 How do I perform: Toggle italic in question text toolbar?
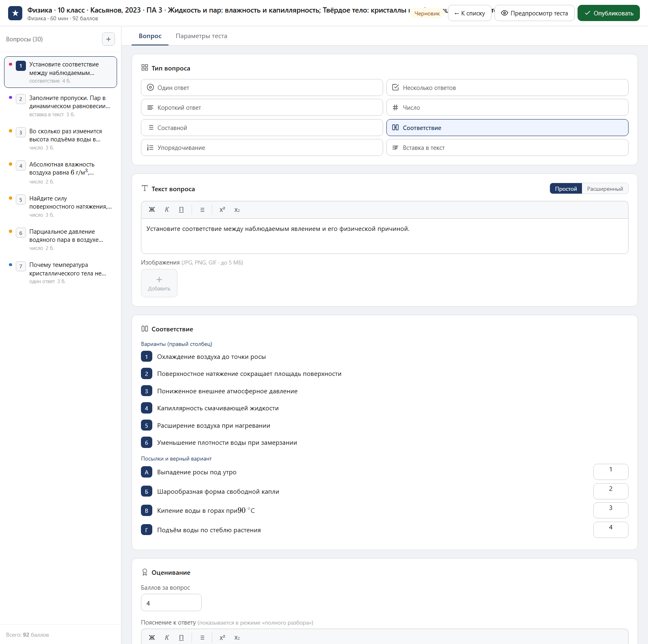(167, 210)
